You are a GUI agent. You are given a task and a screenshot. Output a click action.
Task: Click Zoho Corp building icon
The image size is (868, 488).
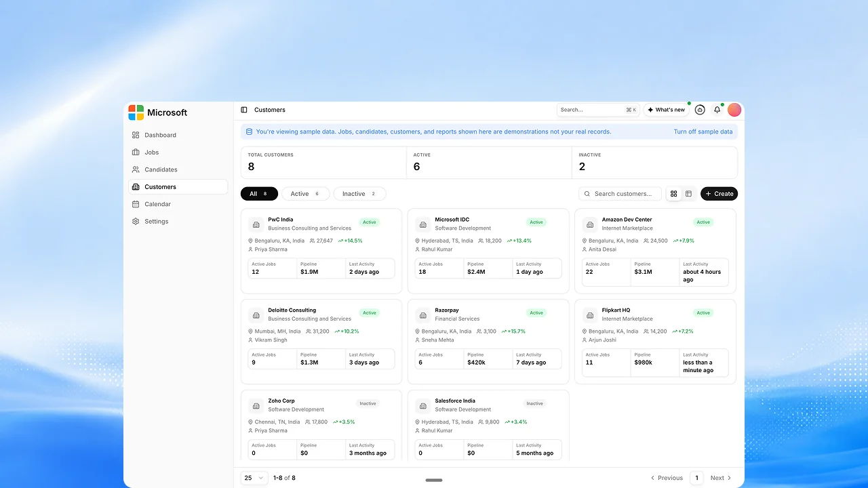256,406
